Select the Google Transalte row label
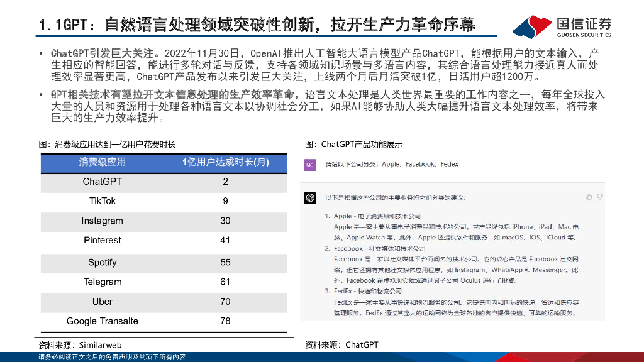 pyautogui.click(x=103, y=321)
